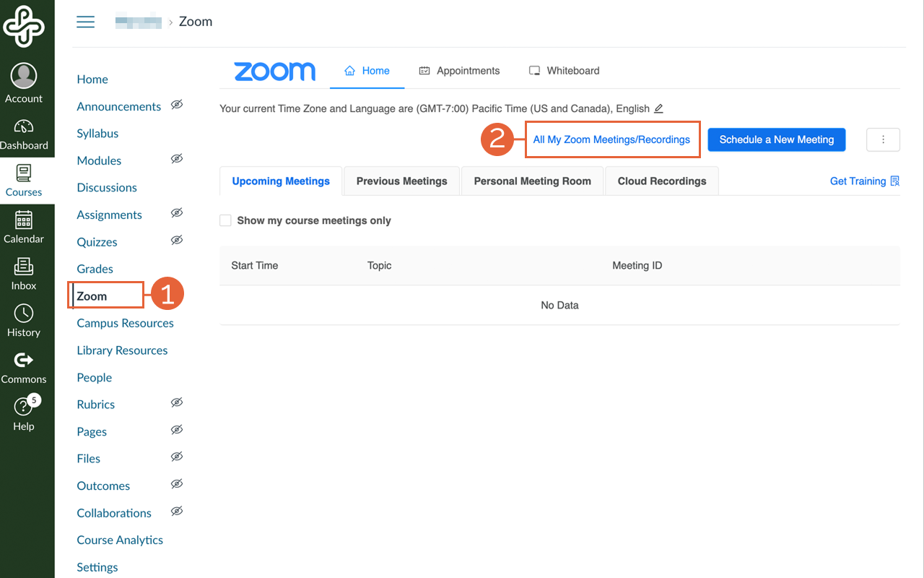Open Course Analytics in course navigation
Image resolution: width=924 pixels, height=578 pixels.
[x=120, y=540]
